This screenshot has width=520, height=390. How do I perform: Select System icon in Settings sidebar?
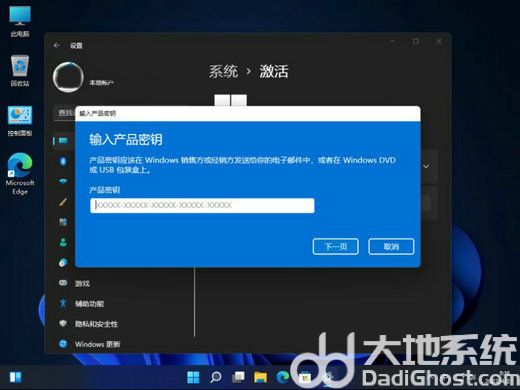point(63,141)
